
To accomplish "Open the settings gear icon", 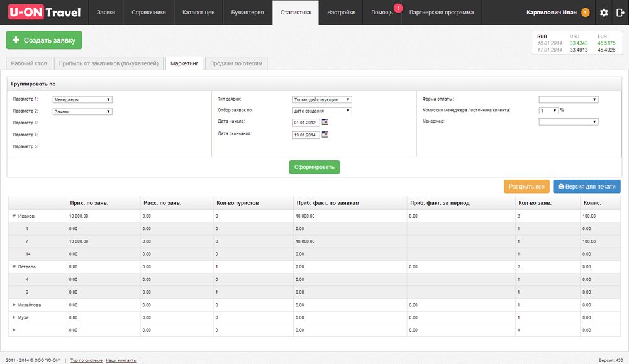I will pyautogui.click(x=604, y=13).
